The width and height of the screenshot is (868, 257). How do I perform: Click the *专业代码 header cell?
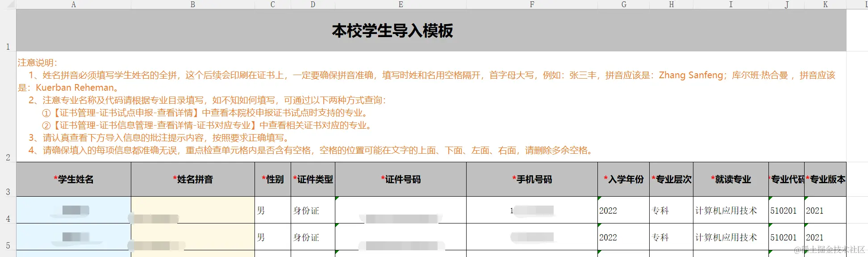(786, 179)
